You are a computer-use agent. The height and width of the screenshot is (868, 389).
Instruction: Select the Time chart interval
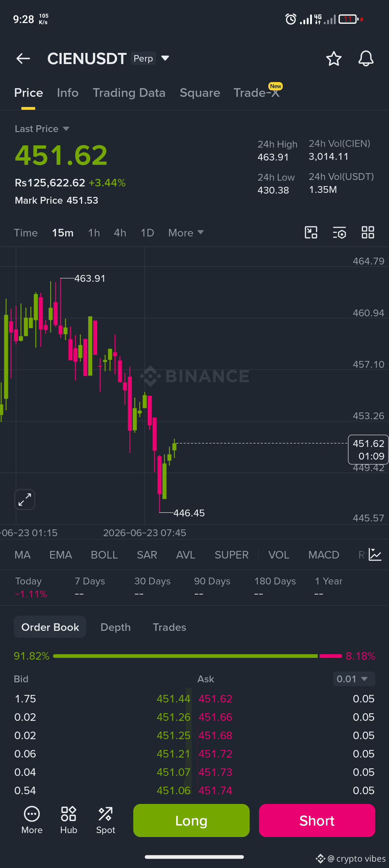click(x=26, y=233)
